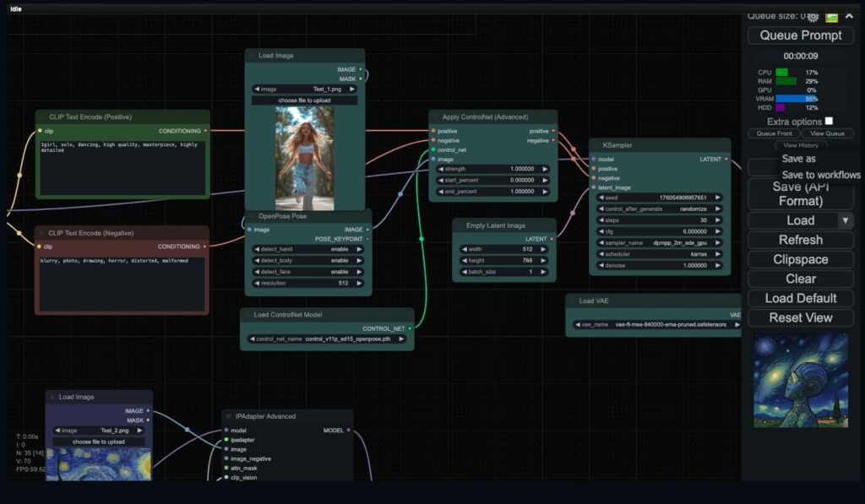Toggle detect_face enable setting
This screenshot has width=865, height=504.
pos(307,272)
